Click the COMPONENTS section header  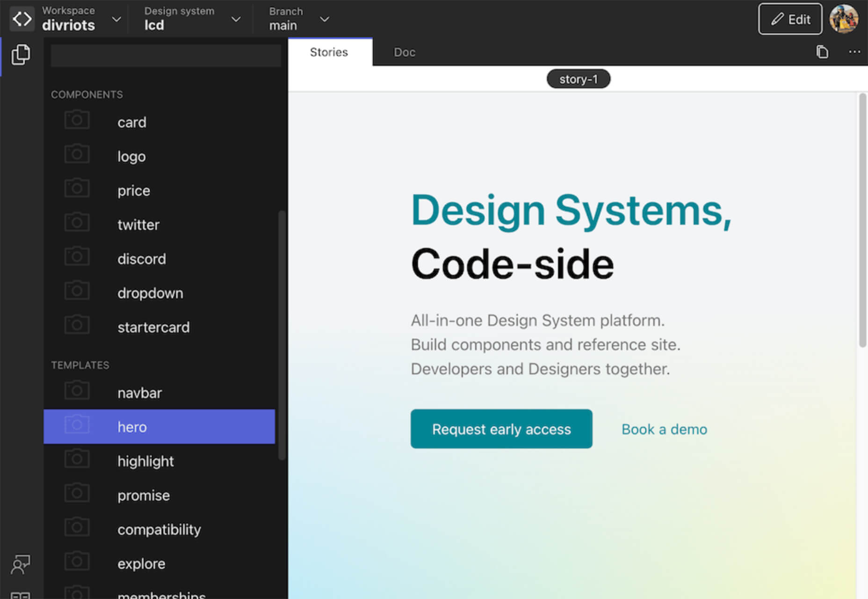coord(87,95)
